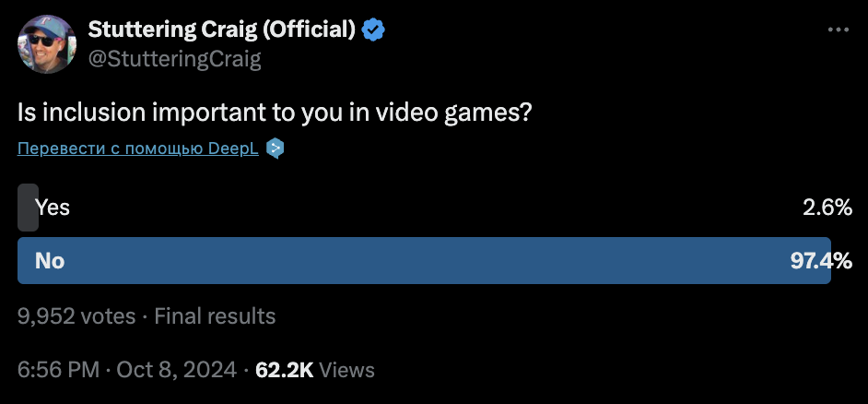Click the "Перевести с помощью DeepL" translate link
This screenshot has width=868, height=404.
pos(138,149)
